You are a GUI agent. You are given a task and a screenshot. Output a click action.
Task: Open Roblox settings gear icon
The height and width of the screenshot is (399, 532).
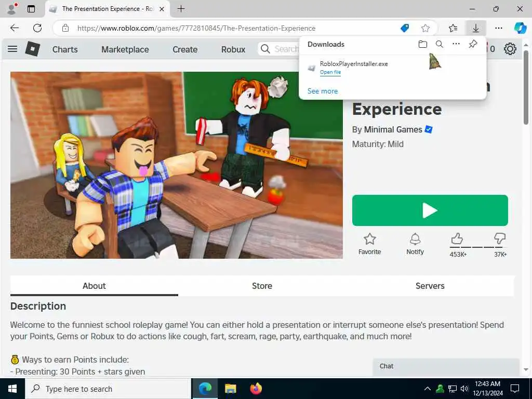click(x=510, y=49)
